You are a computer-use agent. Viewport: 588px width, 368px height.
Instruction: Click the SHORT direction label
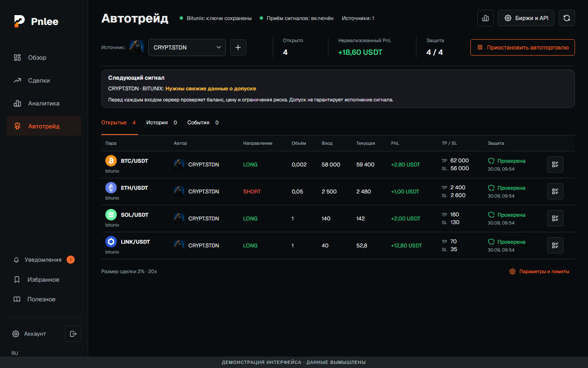(x=252, y=192)
